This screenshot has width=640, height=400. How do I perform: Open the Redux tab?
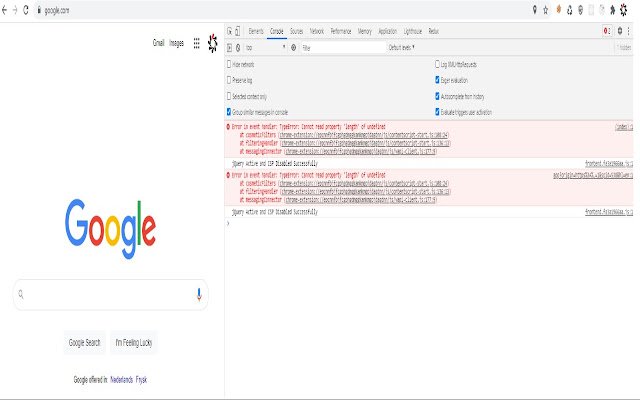pos(433,31)
